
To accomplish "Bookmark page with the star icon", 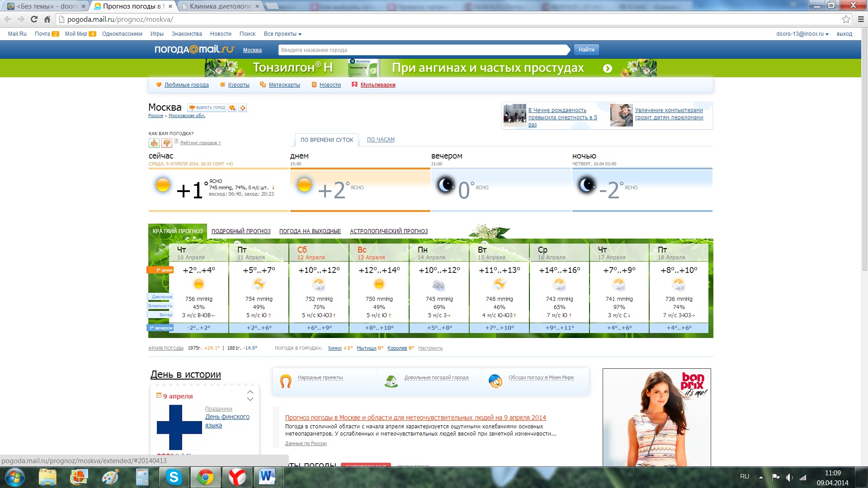I will [846, 19].
